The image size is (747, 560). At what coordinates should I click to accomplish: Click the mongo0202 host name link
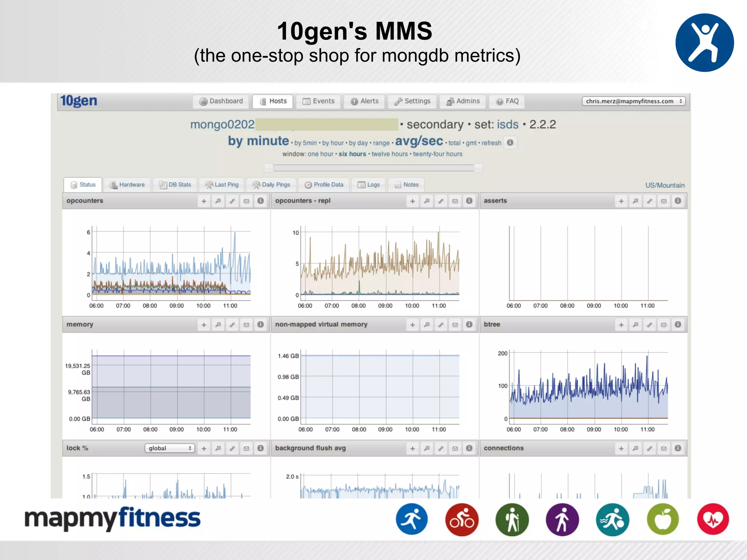[222, 125]
